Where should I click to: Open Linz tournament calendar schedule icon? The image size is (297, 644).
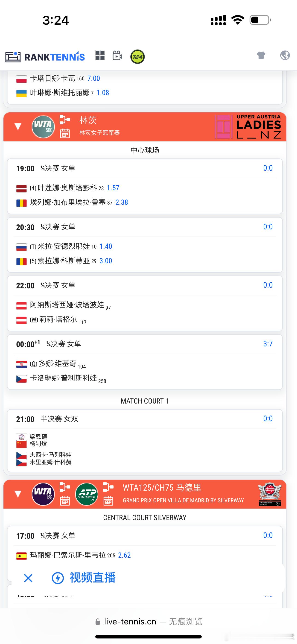[x=65, y=133]
